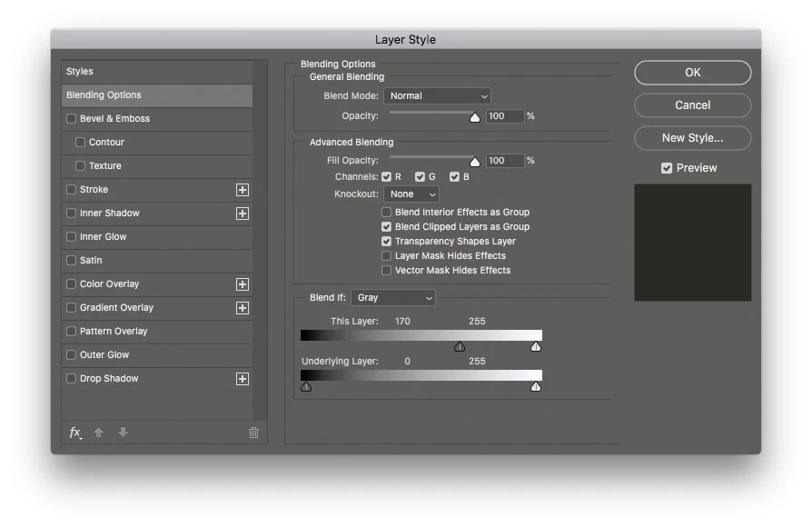
Task: Click the New Style button
Action: 692,138
